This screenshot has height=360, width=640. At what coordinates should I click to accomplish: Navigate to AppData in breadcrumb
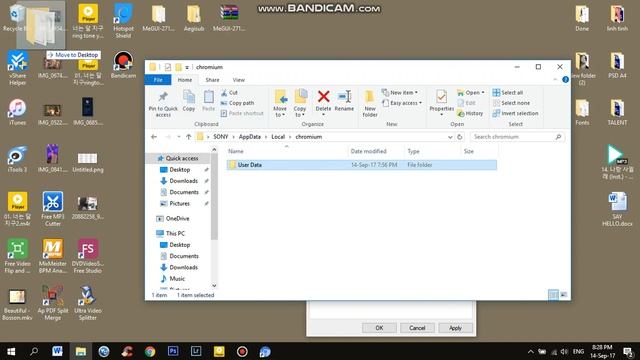(249, 137)
